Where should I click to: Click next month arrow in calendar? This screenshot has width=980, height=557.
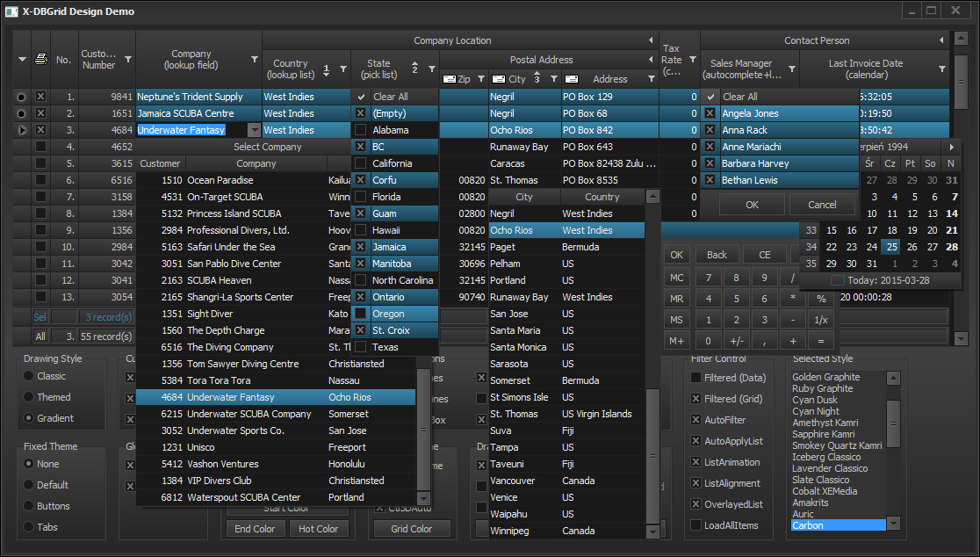(x=951, y=147)
